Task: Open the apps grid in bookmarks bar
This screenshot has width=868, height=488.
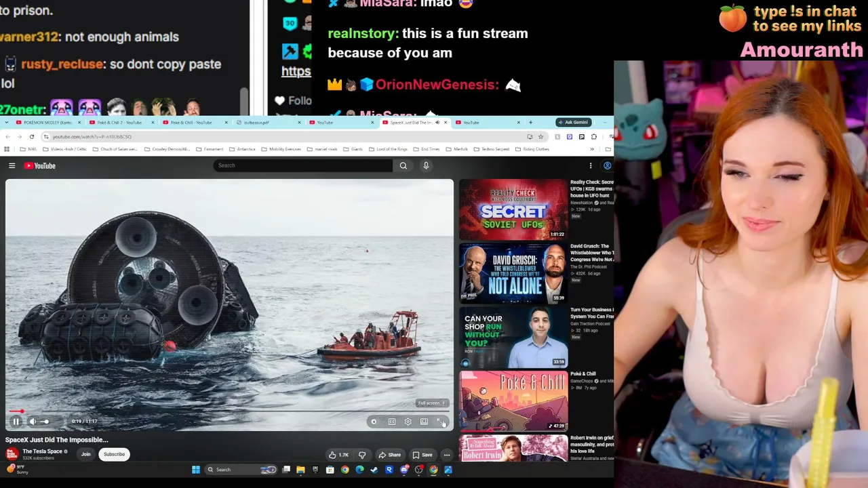Action: (x=7, y=149)
